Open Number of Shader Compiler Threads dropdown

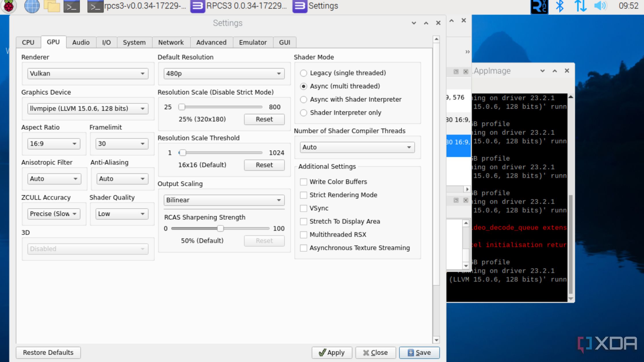pos(357,147)
